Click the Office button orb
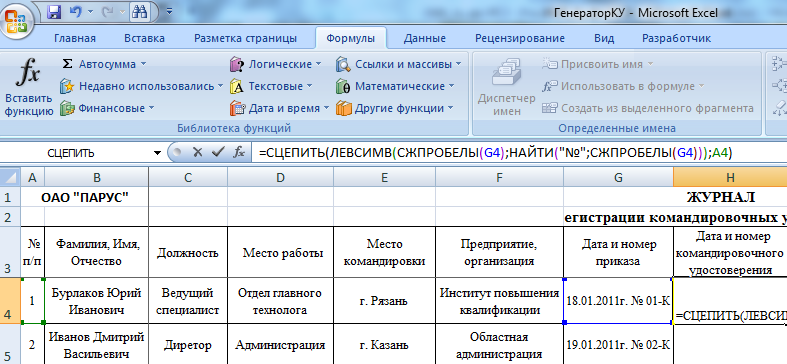The width and height of the screenshot is (787, 364). [17, 21]
